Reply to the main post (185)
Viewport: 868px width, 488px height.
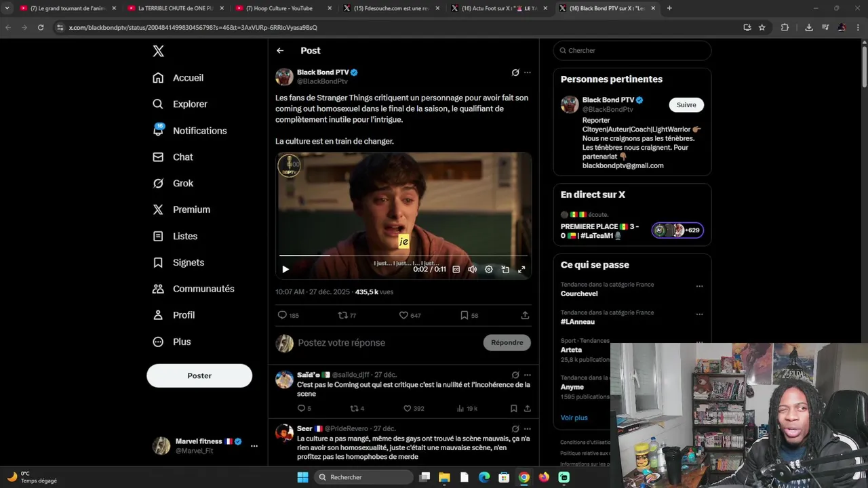coord(288,315)
